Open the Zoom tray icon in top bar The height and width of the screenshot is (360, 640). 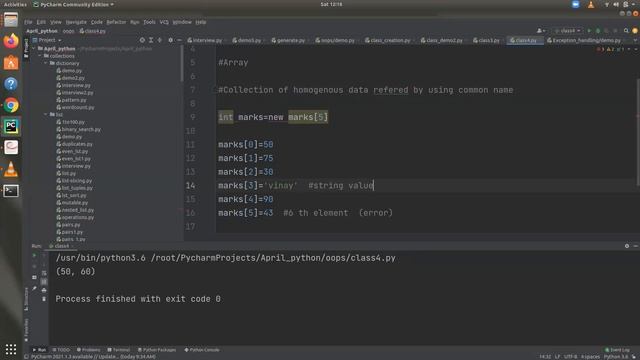pyautogui.click(x=576, y=4)
